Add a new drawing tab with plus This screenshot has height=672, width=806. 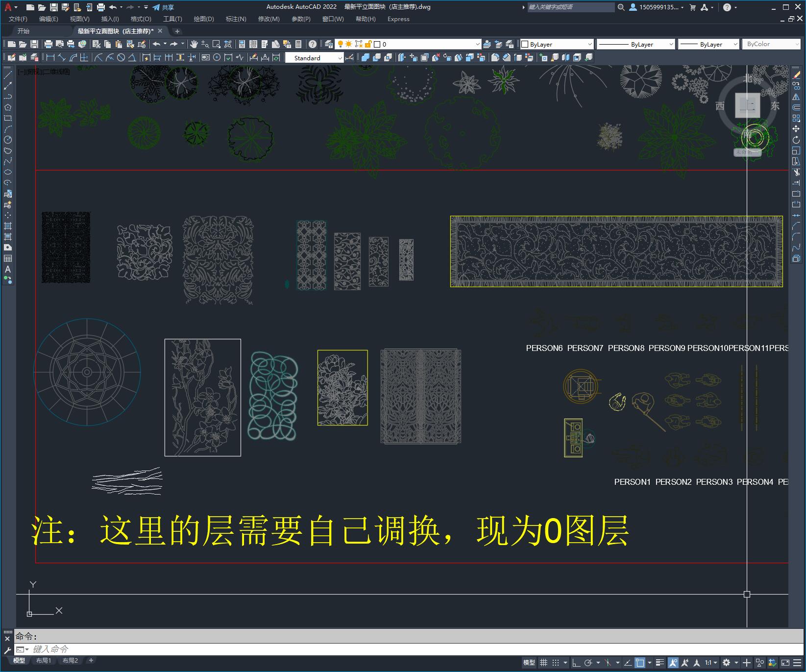[x=177, y=31]
